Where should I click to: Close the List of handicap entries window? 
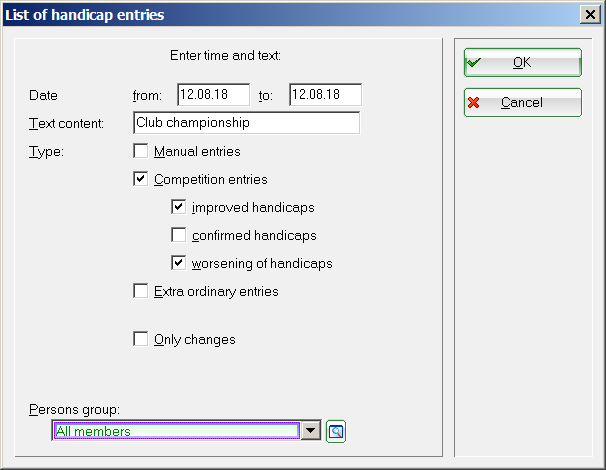tap(590, 15)
